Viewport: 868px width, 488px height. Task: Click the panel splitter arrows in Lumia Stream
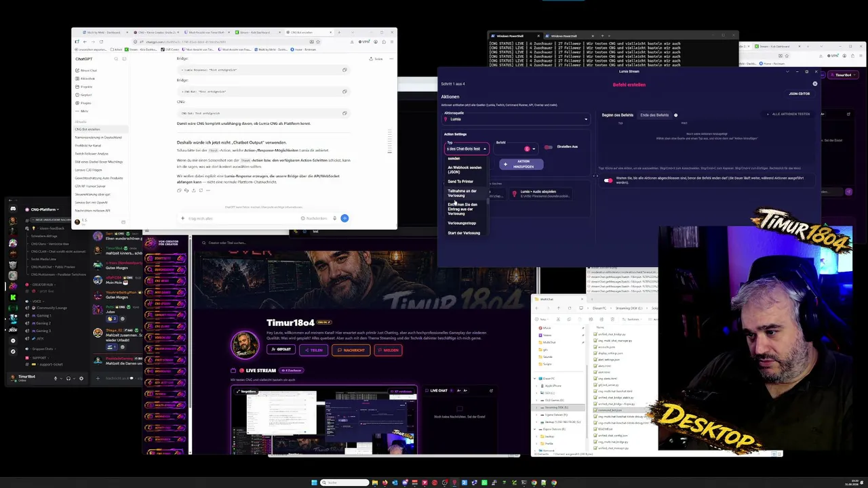pyautogui.click(x=596, y=177)
